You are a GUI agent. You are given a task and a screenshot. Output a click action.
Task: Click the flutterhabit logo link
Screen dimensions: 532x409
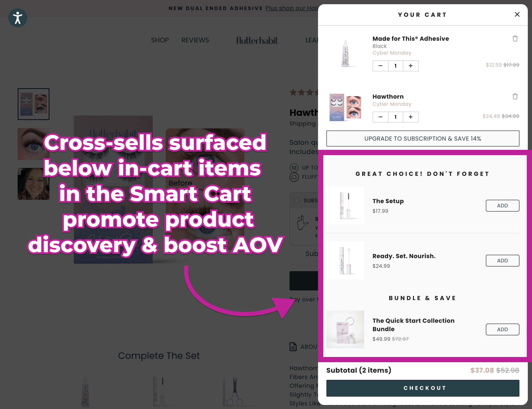[257, 40]
